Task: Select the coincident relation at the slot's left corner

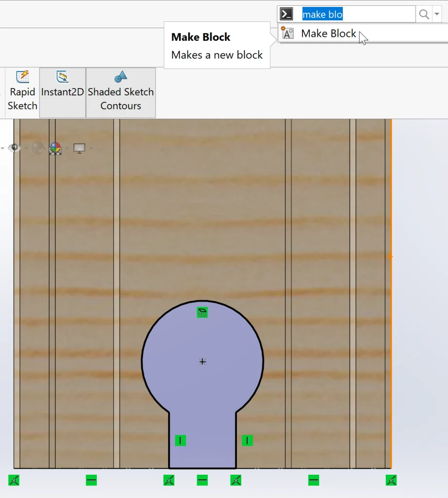Action: tap(169, 480)
